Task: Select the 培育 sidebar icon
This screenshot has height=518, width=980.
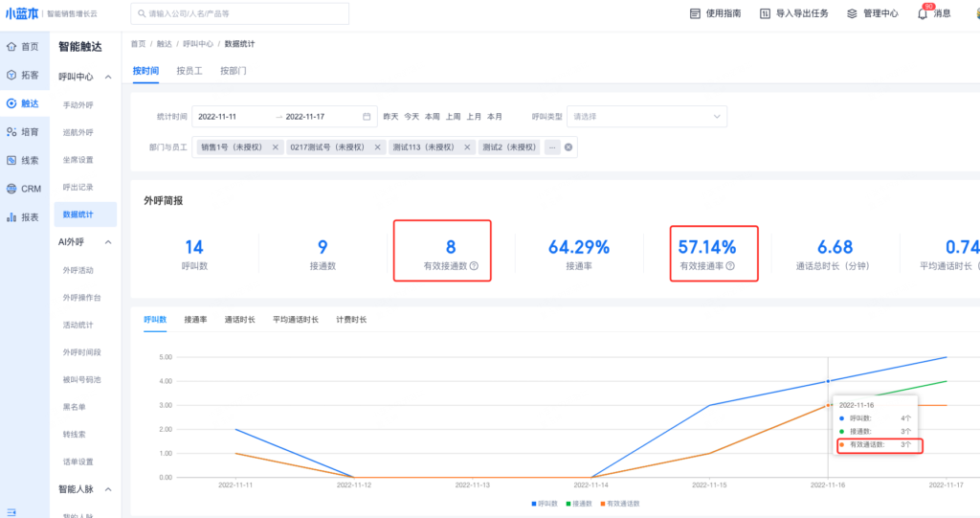Action: click(11, 131)
